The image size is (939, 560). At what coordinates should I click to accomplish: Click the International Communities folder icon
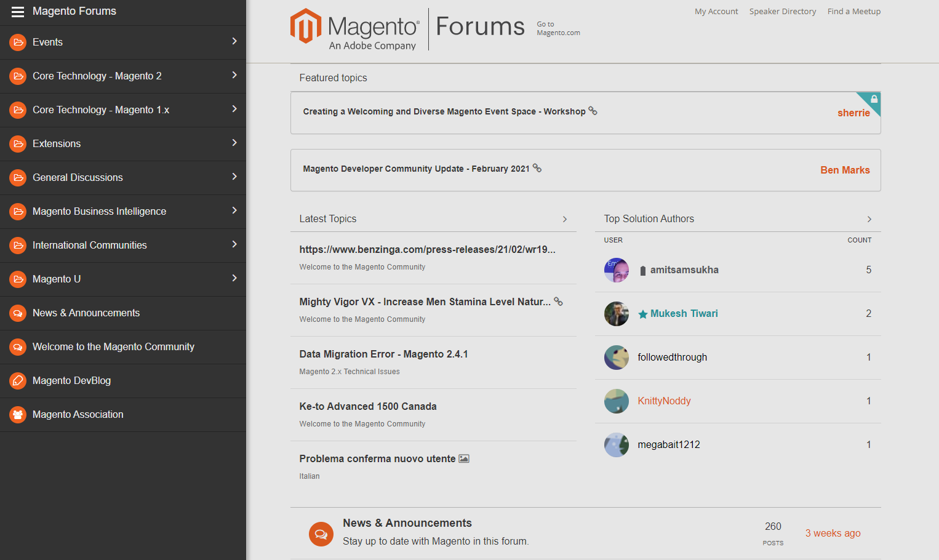point(18,246)
